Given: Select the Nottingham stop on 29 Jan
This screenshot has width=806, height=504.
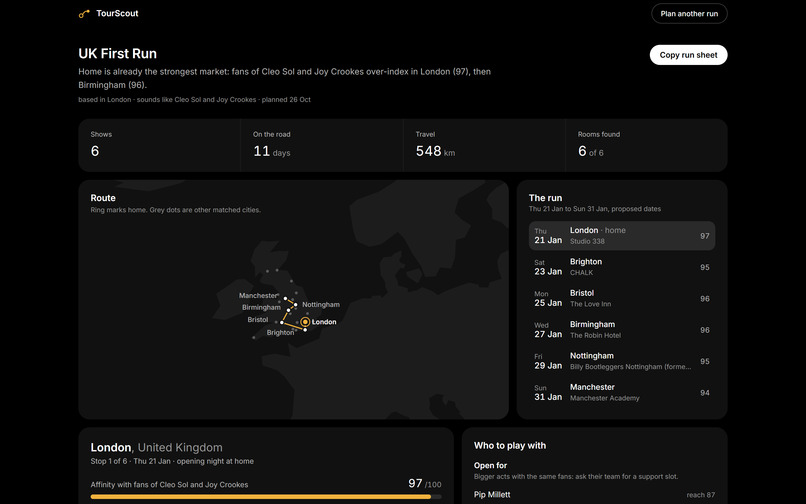Looking at the screenshot, I should click(621, 361).
